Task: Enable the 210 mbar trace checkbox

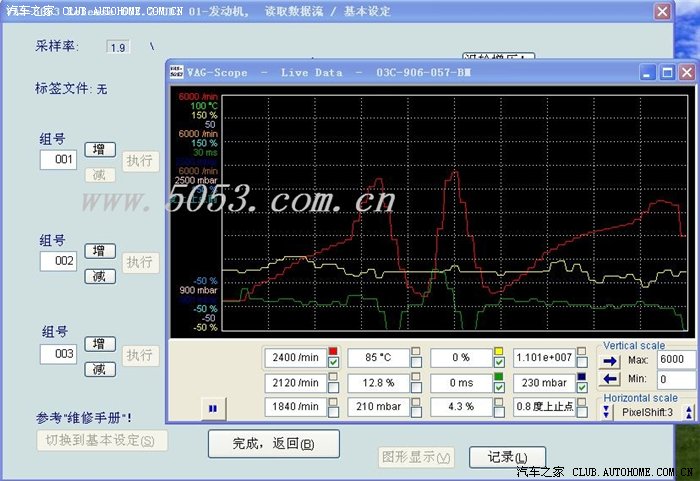Action: [416, 412]
